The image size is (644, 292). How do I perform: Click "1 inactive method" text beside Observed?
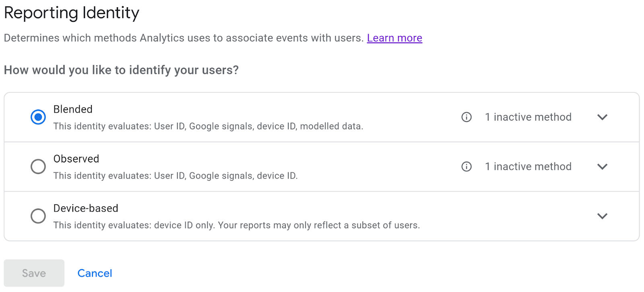(528, 167)
